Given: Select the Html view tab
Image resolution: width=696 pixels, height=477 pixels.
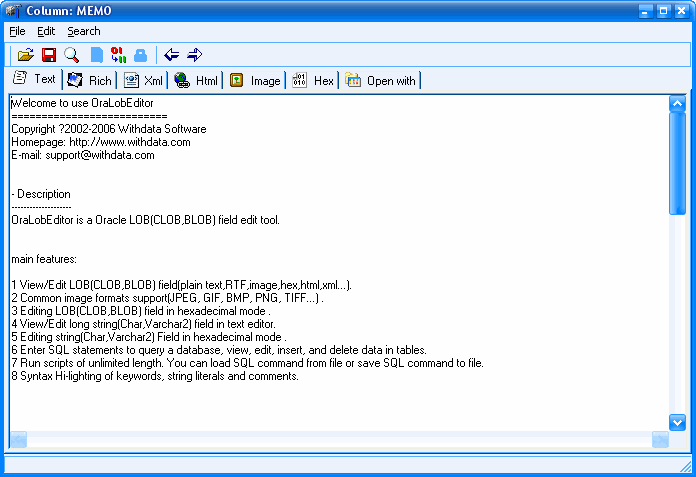Looking at the screenshot, I should pos(196,81).
